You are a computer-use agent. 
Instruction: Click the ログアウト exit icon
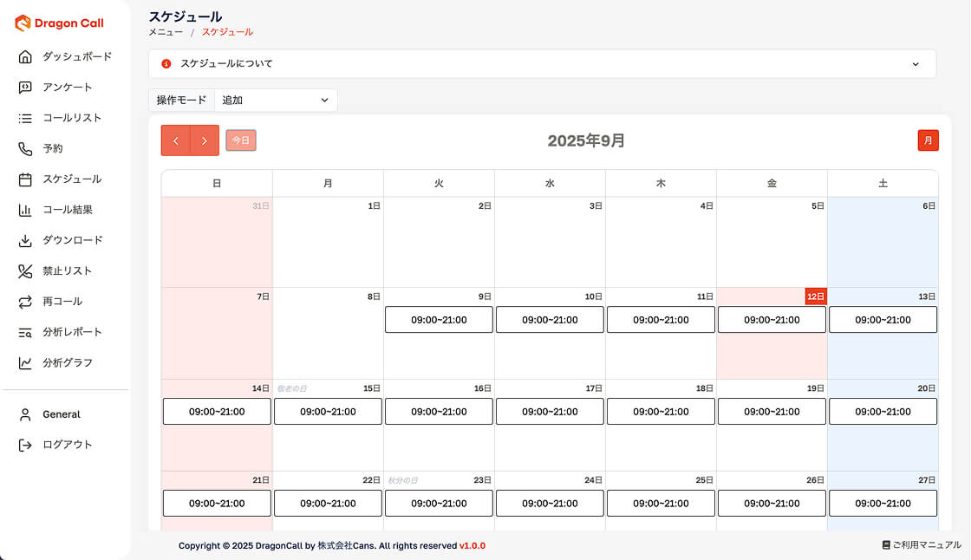click(x=25, y=445)
